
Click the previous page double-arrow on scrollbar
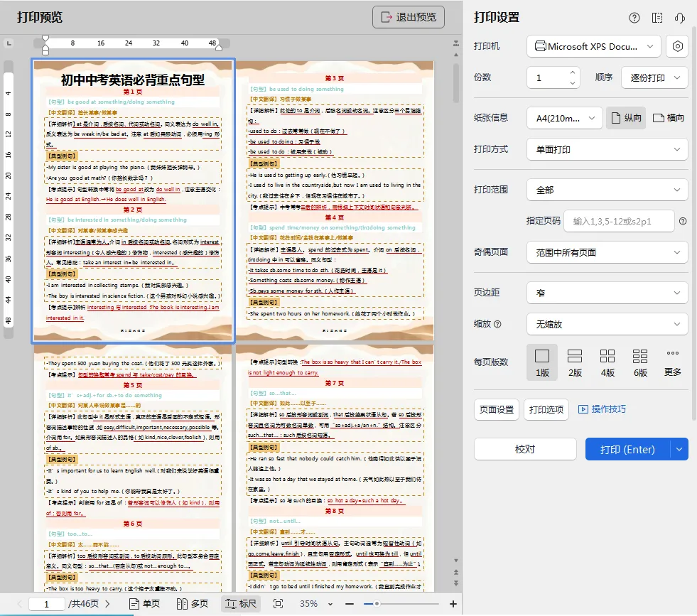click(x=456, y=573)
